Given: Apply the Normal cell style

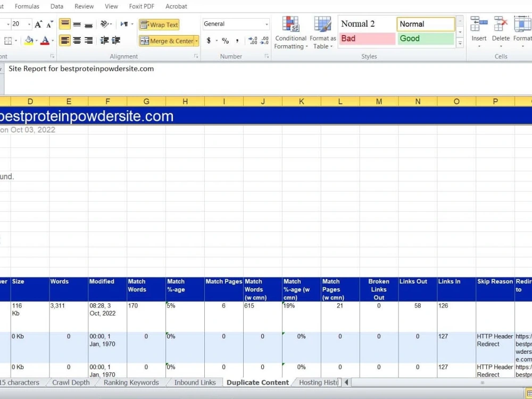Looking at the screenshot, I should (x=426, y=24).
